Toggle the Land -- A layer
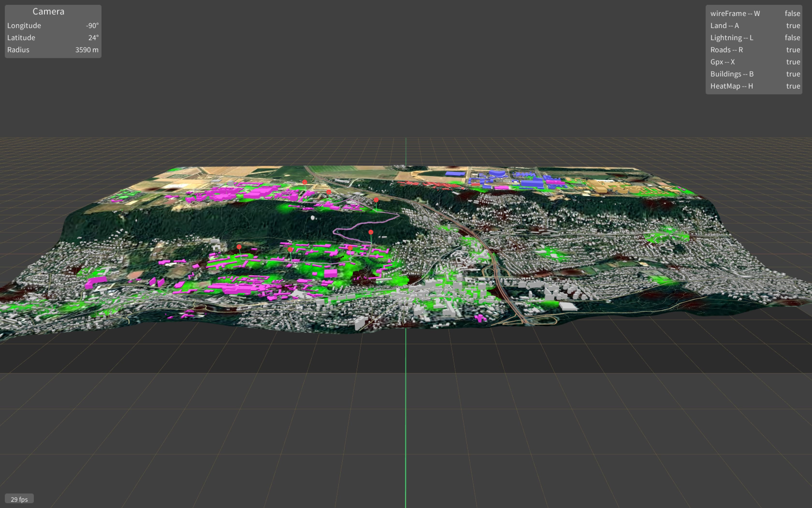The width and height of the screenshot is (812, 508). (x=755, y=26)
